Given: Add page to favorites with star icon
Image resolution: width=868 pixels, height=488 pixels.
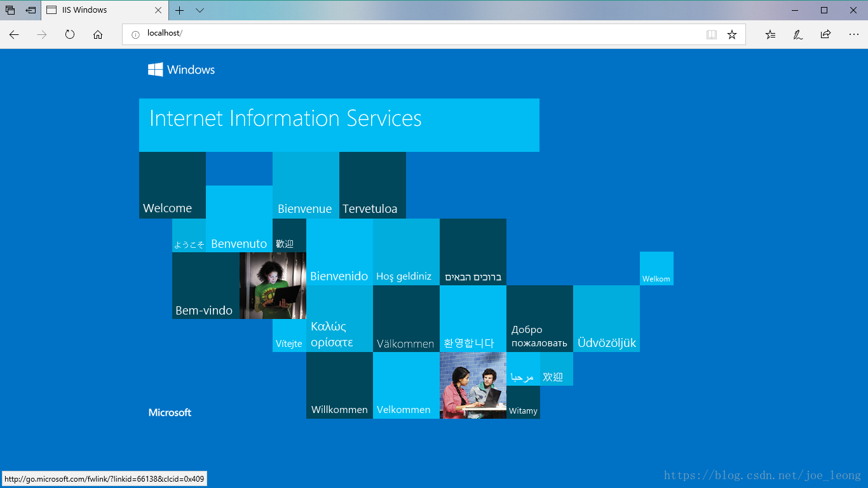Looking at the screenshot, I should pyautogui.click(x=732, y=34).
